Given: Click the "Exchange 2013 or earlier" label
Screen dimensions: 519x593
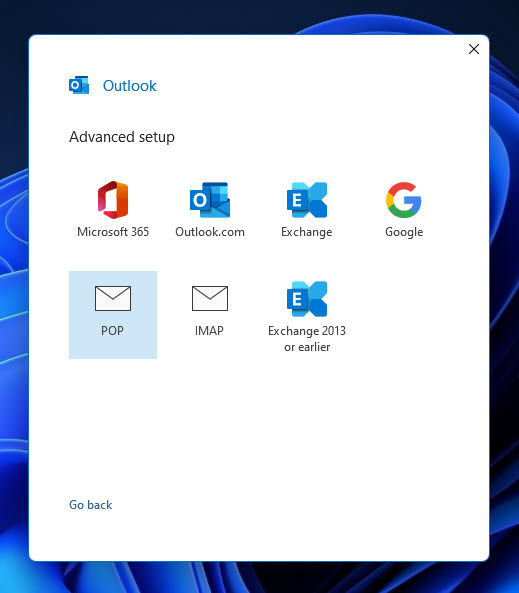Looking at the screenshot, I should (307, 338).
